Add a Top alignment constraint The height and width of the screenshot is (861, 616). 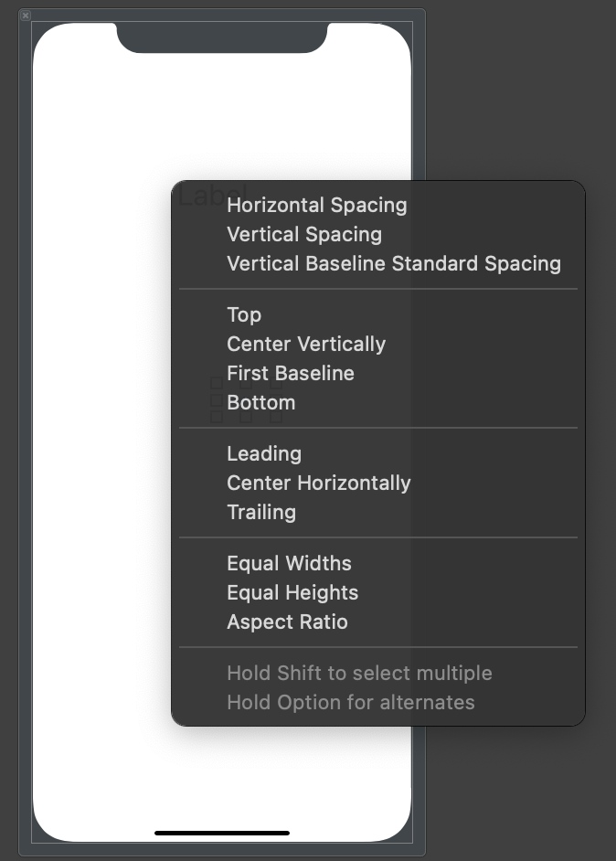[244, 314]
